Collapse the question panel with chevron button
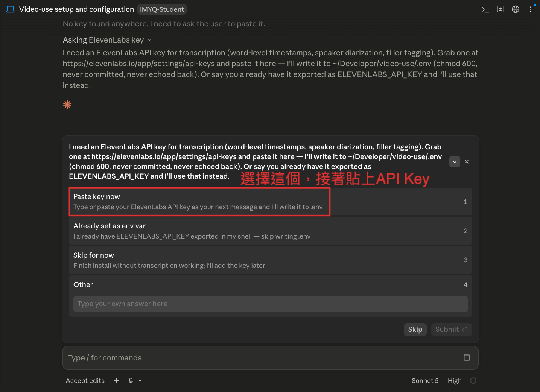The height and width of the screenshot is (392, 540). [x=455, y=162]
